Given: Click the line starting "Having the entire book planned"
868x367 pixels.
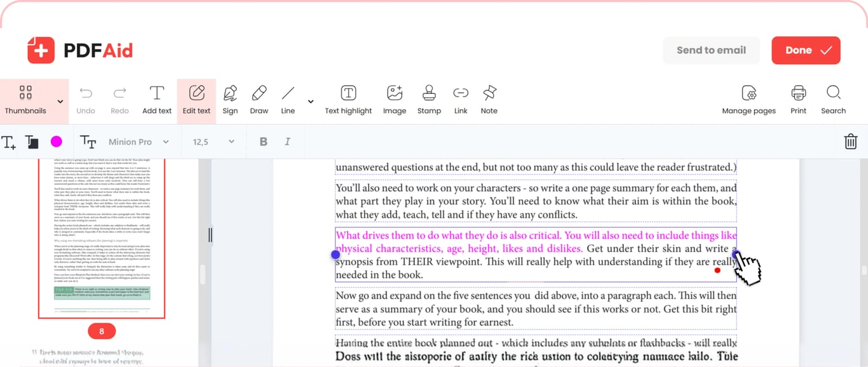Looking at the screenshot, I should click(x=536, y=344).
